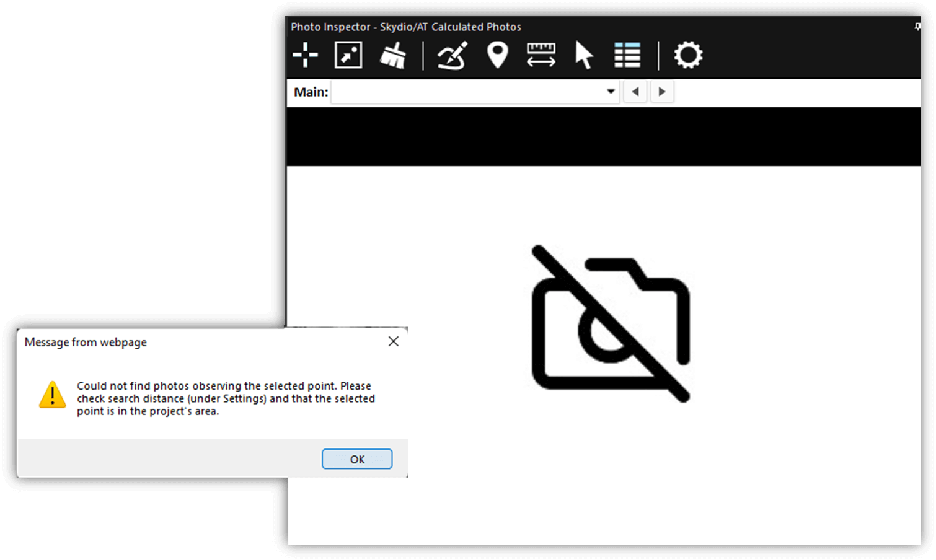The image size is (936, 560).
Task: Activate the sketch annotation tool
Action: (452, 55)
